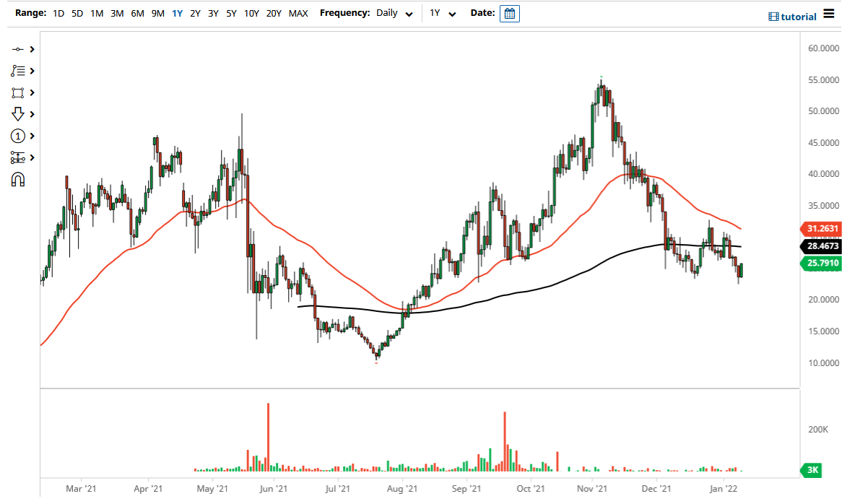Screen dimensions: 847x504
Task: Switch the range to MAX
Action: 297,13
